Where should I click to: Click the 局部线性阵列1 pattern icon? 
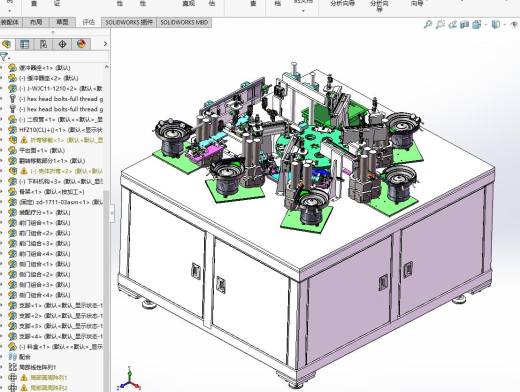click(x=12, y=367)
